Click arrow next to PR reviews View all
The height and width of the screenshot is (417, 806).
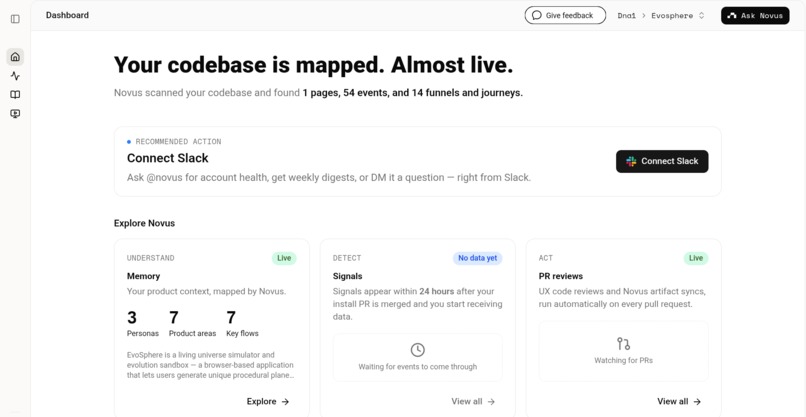[x=697, y=402]
